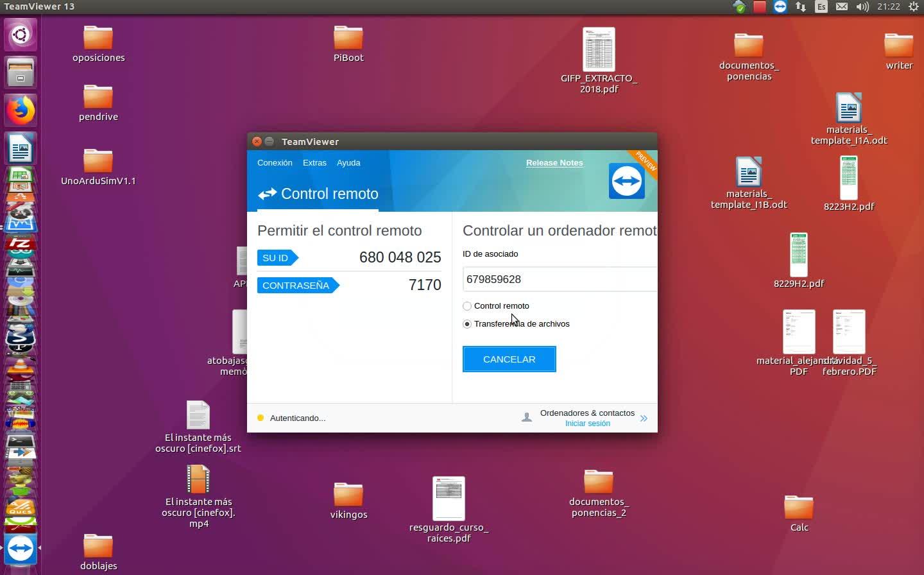Switch to the Control remoto tab
The width and height of the screenshot is (924, 575).
pyautogui.click(x=318, y=194)
